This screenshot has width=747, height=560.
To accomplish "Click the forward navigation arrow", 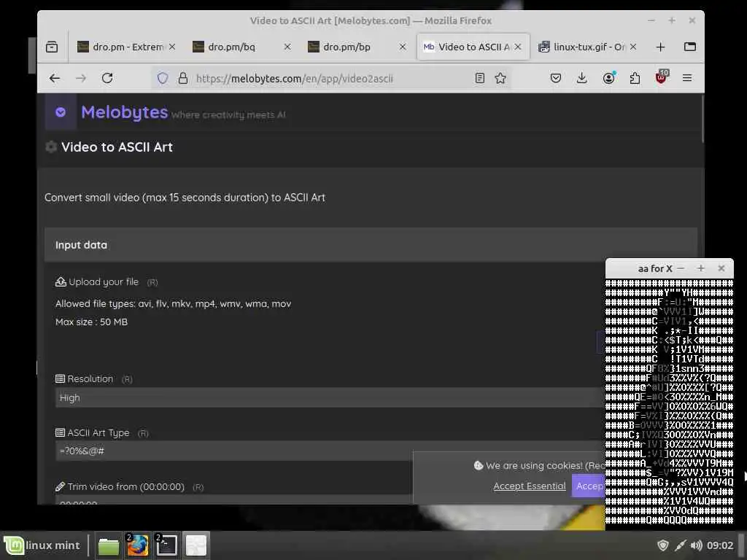I will [x=81, y=78].
